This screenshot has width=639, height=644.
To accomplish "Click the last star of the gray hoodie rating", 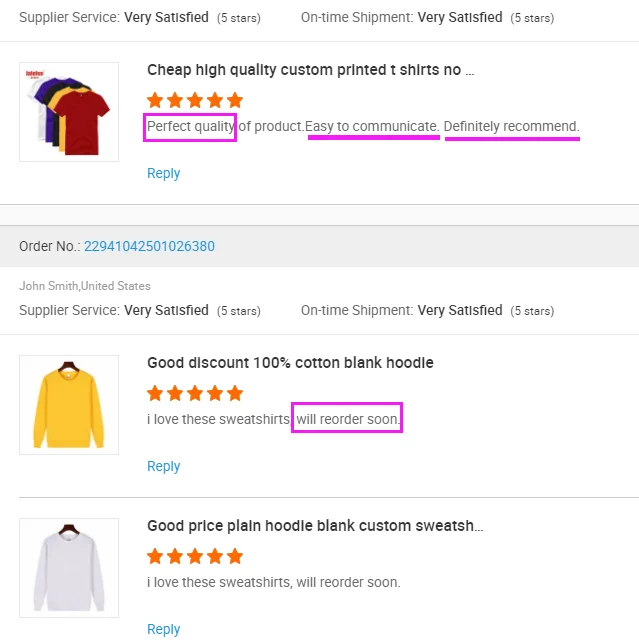I will tap(235, 556).
